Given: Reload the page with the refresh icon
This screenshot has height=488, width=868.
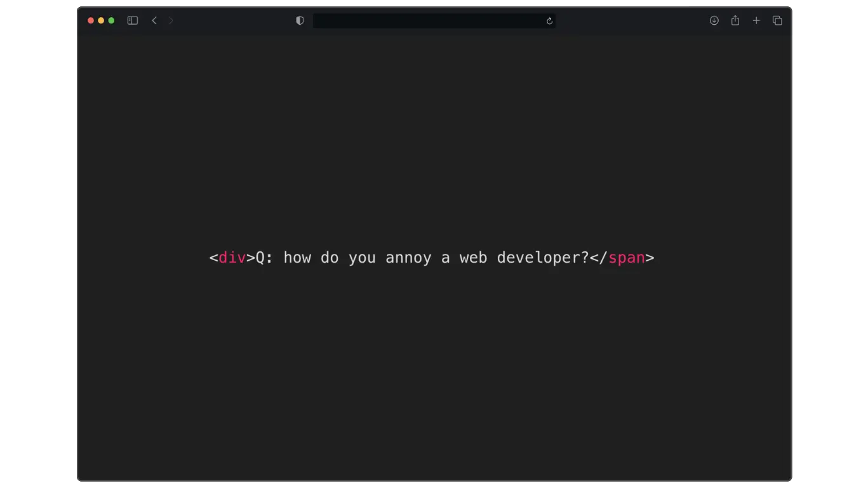Looking at the screenshot, I should pyautogui.click(x=549, y=21).
